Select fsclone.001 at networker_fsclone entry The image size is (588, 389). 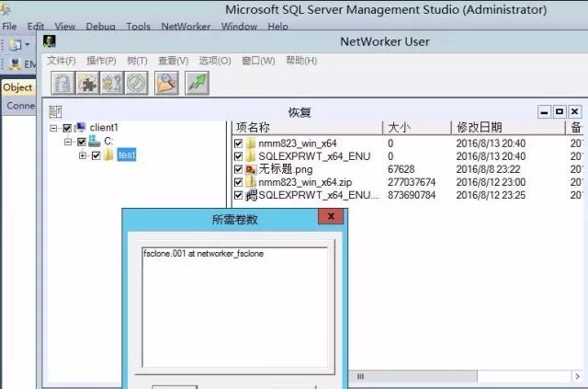(x=203, y=254)
